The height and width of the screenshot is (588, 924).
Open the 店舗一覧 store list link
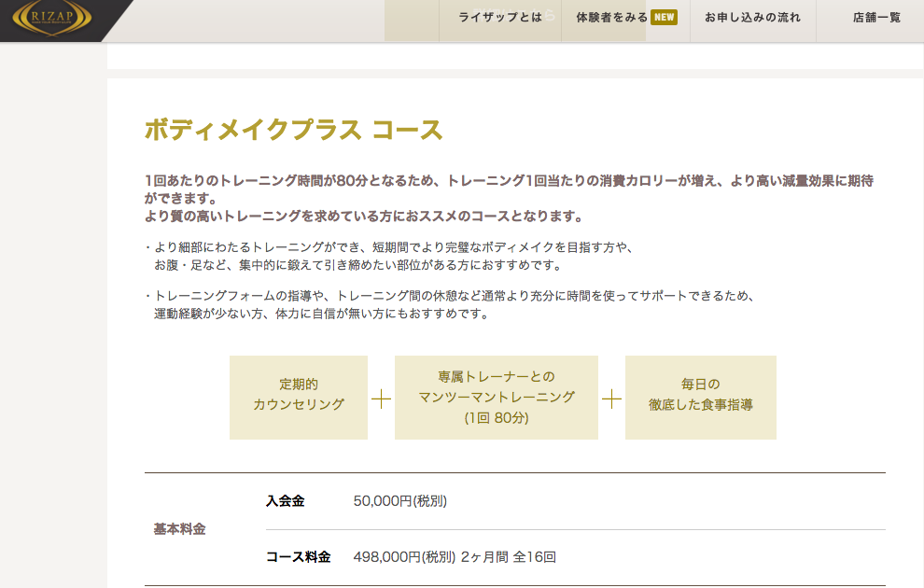point(876,18)
